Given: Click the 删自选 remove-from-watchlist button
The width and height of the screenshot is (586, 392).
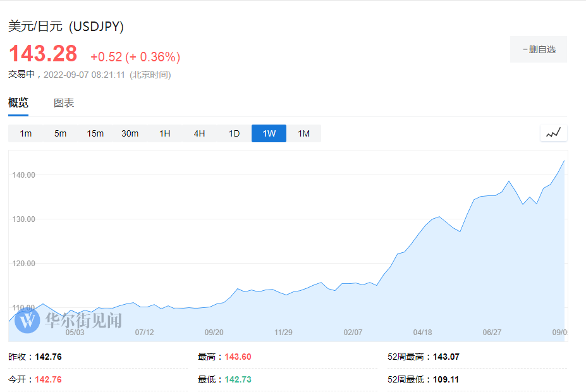Looking at the screenshot, I should pos(539,49).
